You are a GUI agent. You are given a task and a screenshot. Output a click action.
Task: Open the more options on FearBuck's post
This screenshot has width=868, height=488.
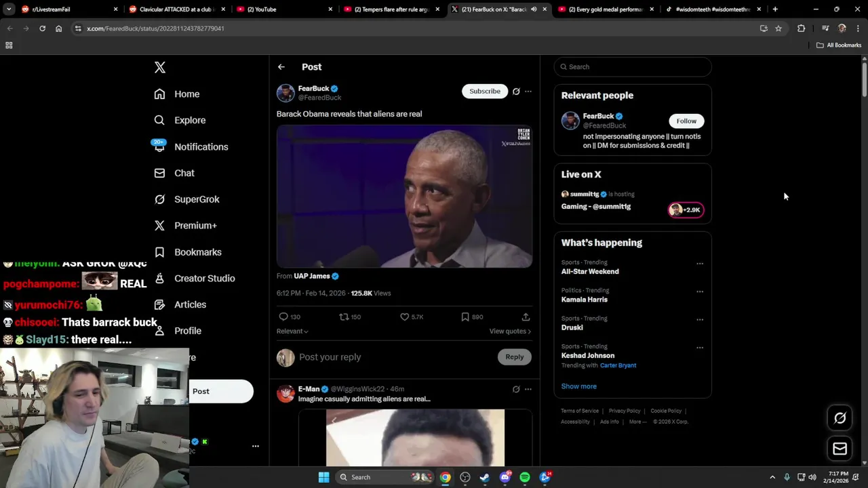[x=528, y=91]
